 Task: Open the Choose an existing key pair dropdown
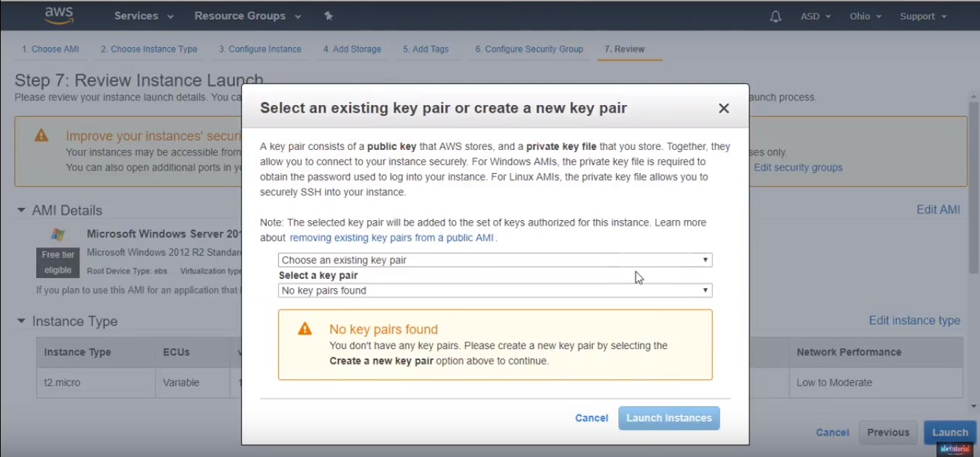[495, 260]
